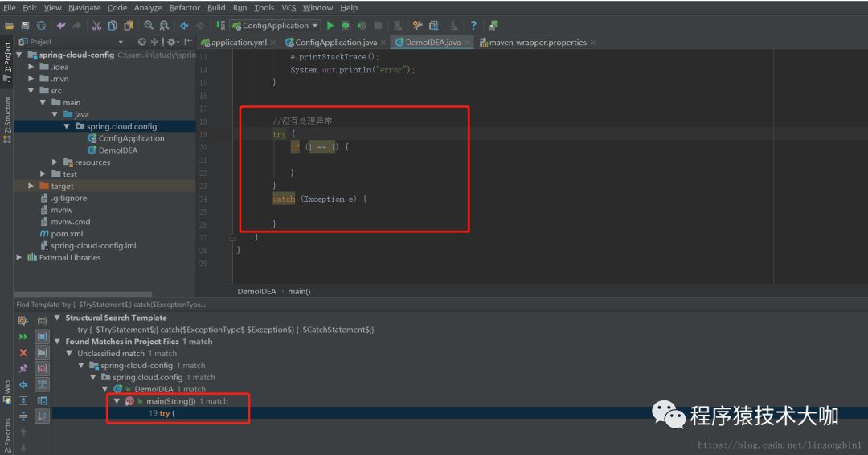
Task: Open ConfigApplication run configuration dropdown
Action: tap(276, 26)
